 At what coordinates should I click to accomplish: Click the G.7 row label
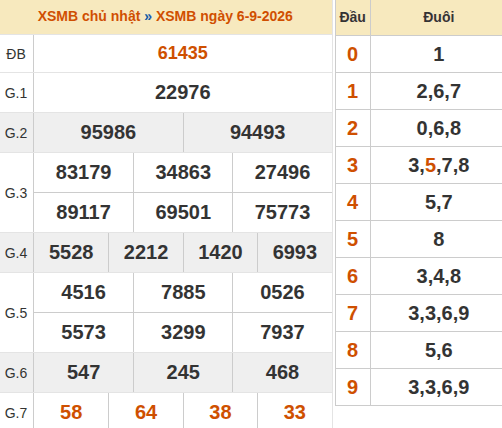16,413
